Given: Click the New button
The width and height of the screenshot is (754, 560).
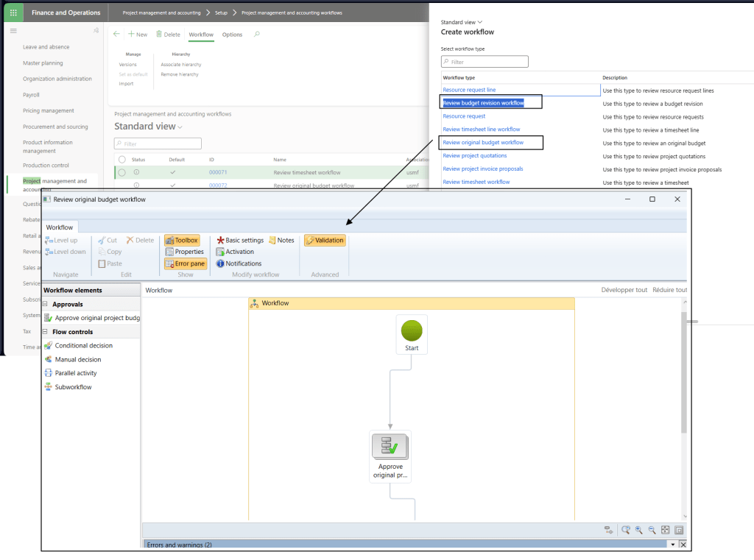Looking at the screenshot, I should point(137,35).
